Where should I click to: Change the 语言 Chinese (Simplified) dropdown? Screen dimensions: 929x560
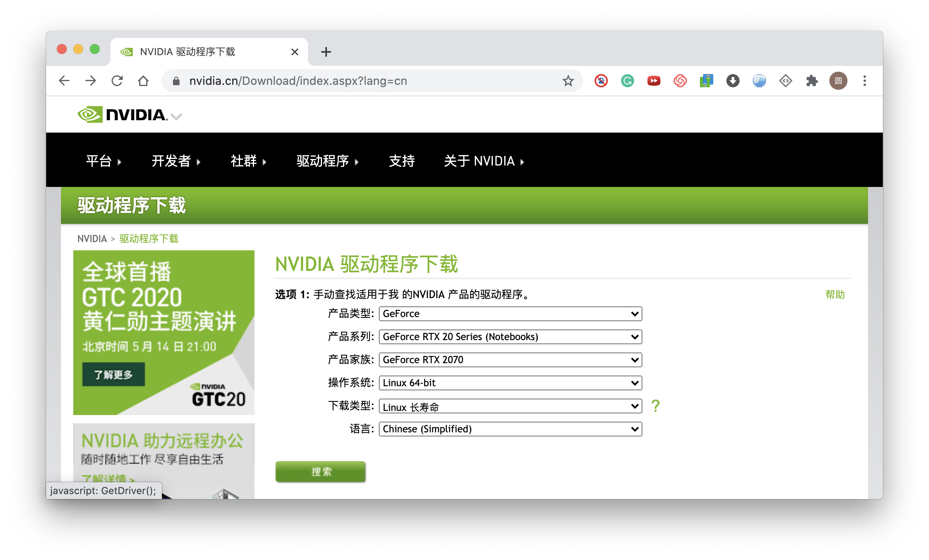[x=510, y=429]
